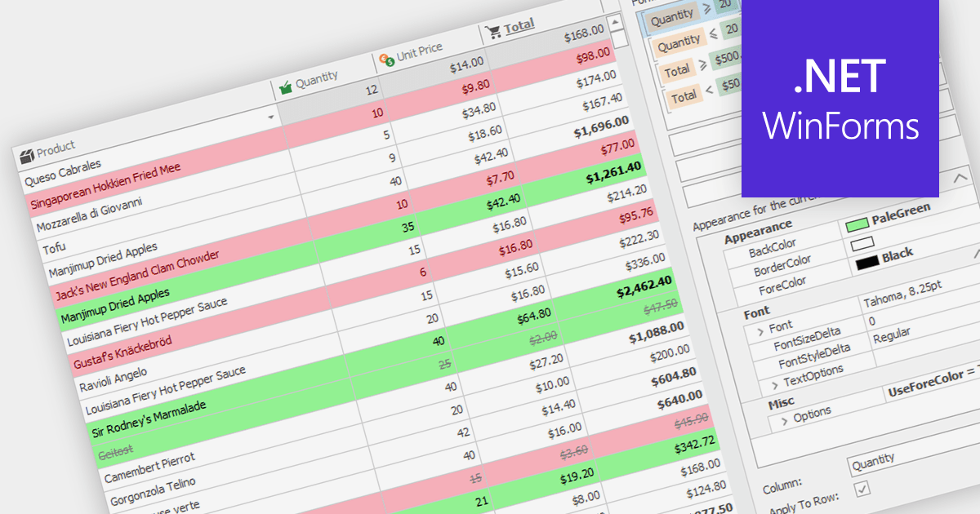Expand the TextOptions property node
This screenshot has height=514, width=980.
pyautogui.click(x=775, y=384)
